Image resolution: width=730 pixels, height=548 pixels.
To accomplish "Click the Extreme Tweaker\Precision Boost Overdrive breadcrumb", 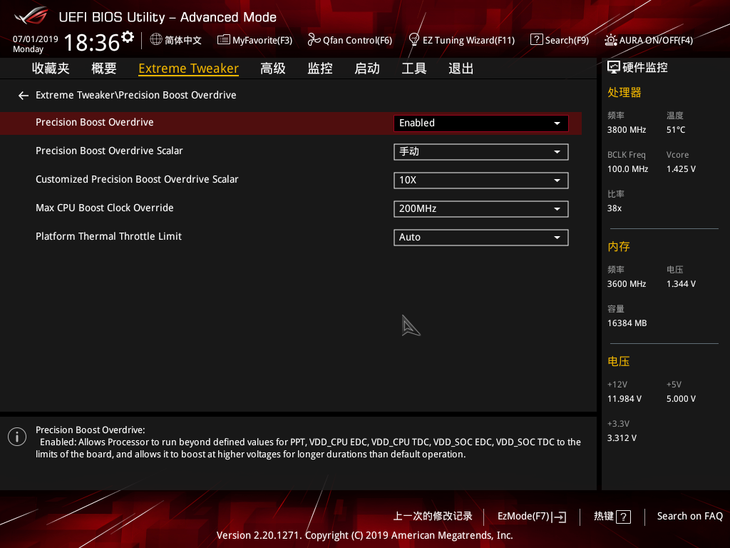I will (136, 95).
